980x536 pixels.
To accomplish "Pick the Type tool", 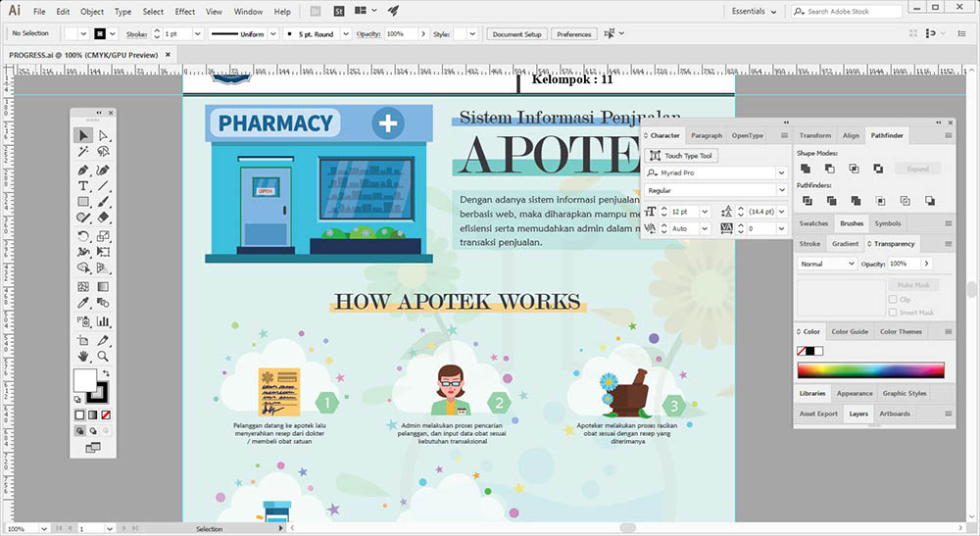I will [x=83, y=186].
